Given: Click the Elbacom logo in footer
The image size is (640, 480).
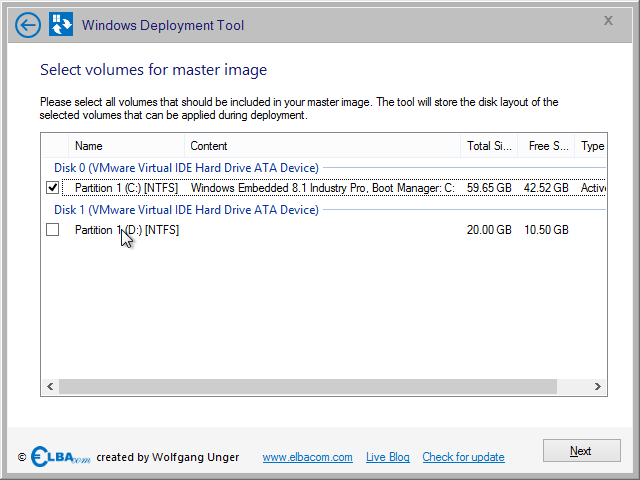Looking at the screenshot, I should pos(60,456).
